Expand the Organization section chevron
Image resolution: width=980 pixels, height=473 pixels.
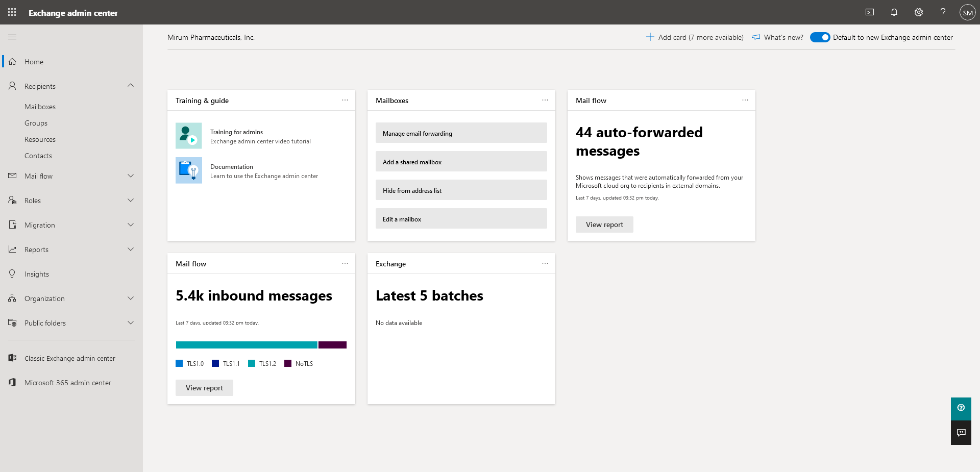coord(131,298)
